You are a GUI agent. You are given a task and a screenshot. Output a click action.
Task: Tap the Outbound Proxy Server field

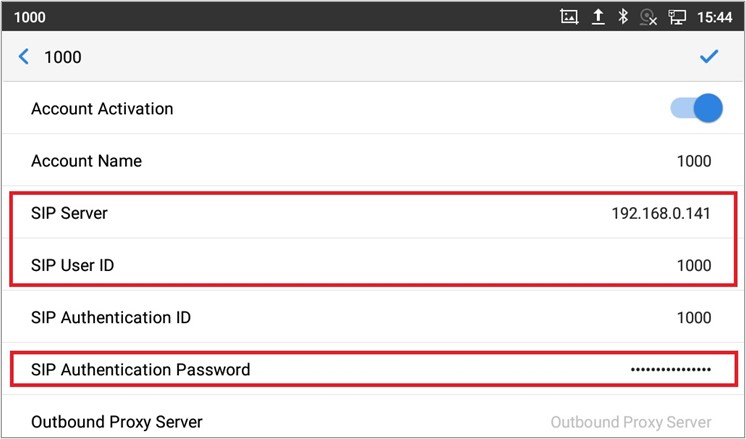631,422
